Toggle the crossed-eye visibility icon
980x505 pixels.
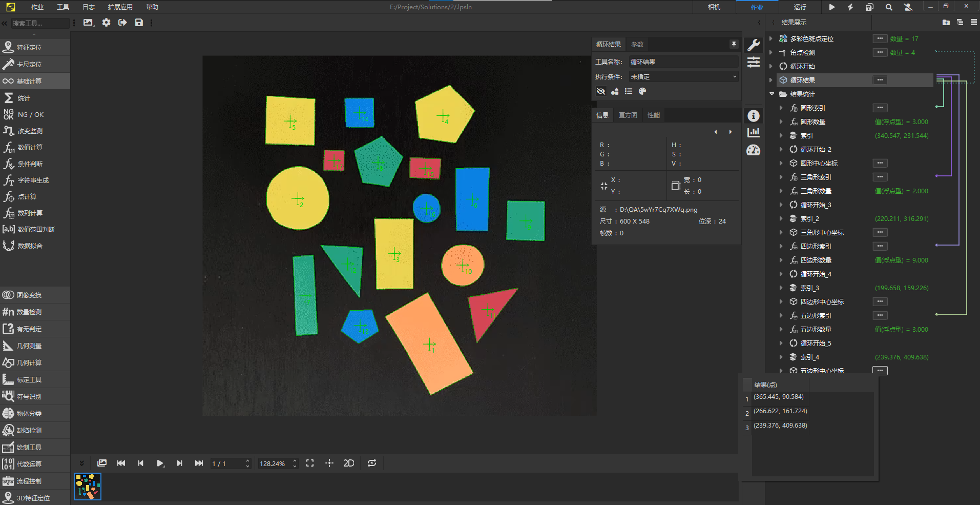[x=601, y=91]
